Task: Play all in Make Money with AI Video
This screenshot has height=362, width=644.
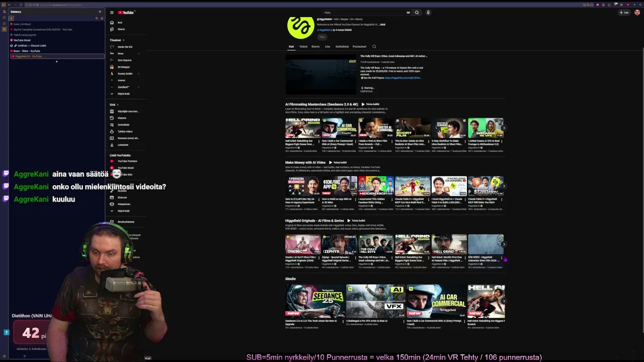Action: [338, 162]
